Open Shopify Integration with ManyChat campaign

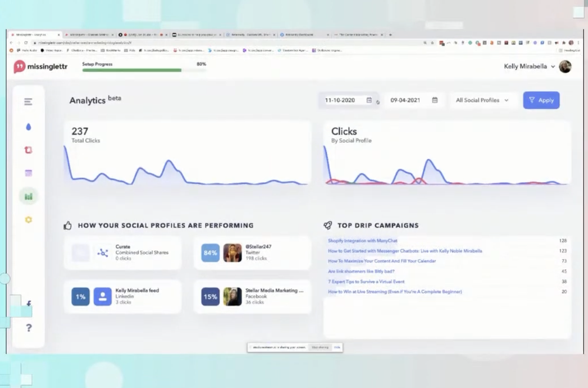[x=363, y=240]
